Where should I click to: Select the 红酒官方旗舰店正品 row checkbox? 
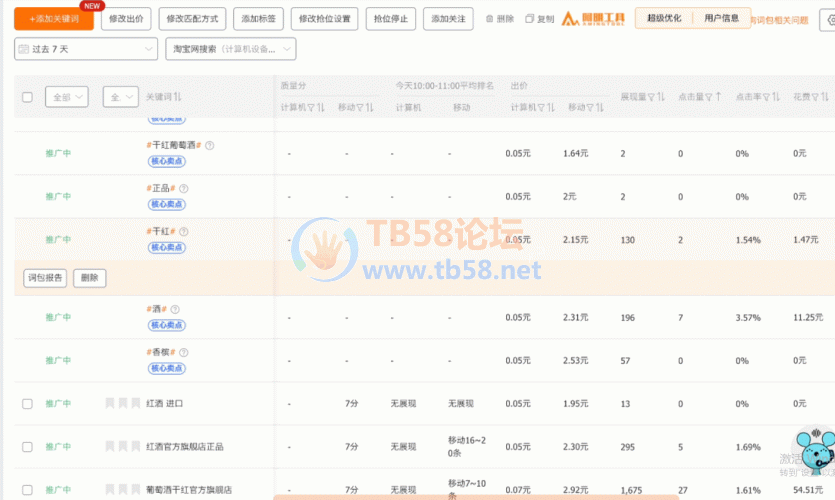(27, 446)
